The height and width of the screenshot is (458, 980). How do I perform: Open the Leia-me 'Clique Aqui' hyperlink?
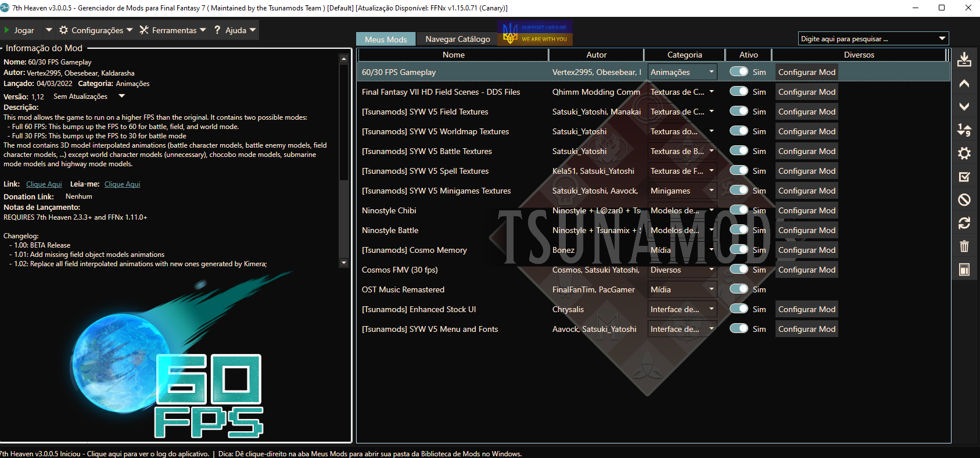pos(123,184)
